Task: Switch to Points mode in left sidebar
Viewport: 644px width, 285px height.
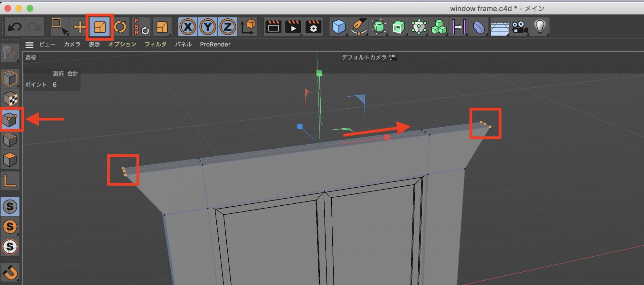Action: coord(10,120)
